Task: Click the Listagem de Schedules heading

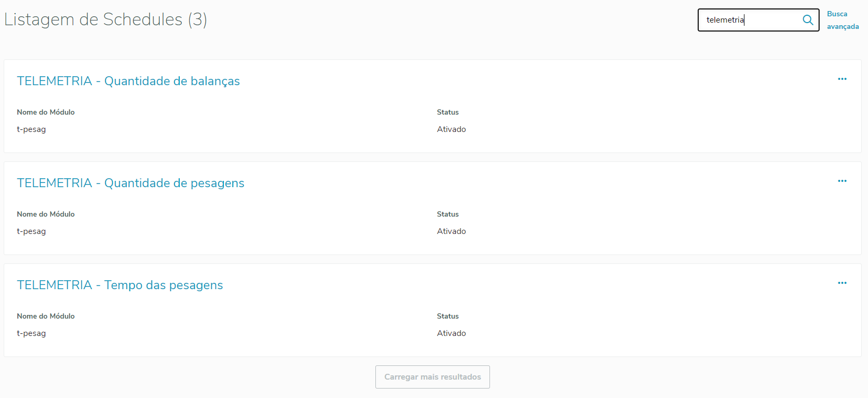Action: 105,19
